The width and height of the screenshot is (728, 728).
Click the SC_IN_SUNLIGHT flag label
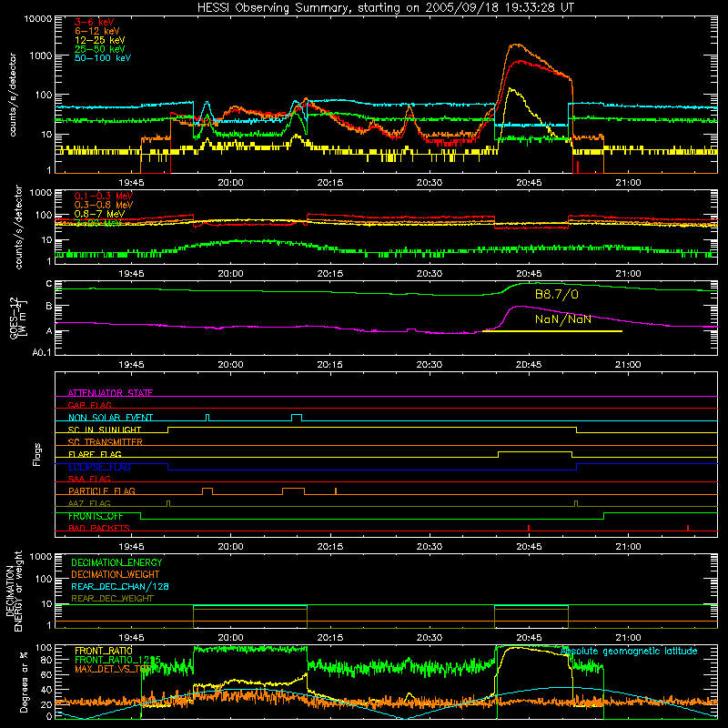point(105,430)
